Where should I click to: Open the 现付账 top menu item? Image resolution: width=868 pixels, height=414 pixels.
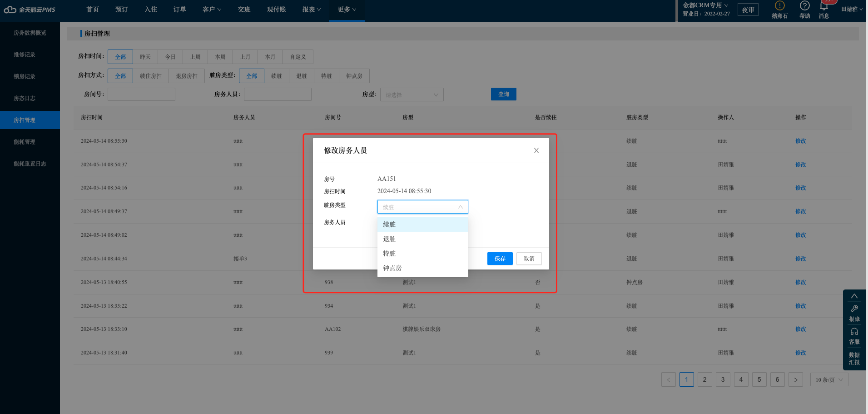pos(276,10)
